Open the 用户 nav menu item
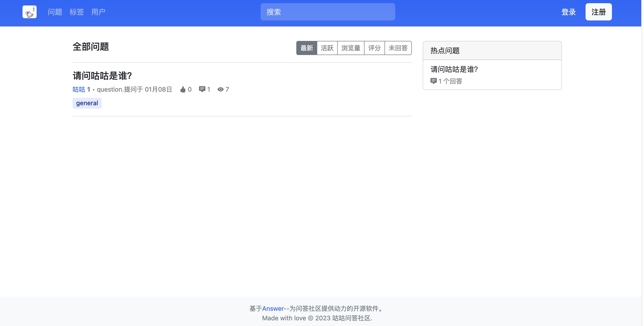 [x=98, y=12]
